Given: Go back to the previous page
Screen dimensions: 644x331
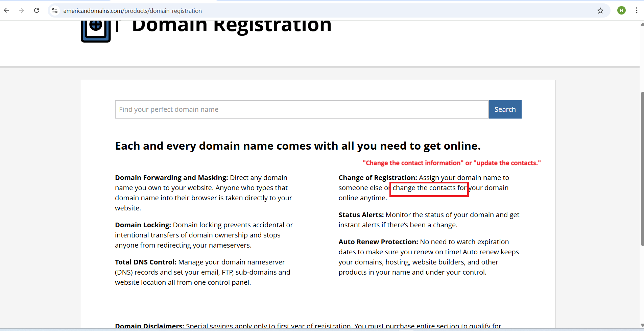Looking at the screenshot, I should pyautogui.click(x=6, y=10).
